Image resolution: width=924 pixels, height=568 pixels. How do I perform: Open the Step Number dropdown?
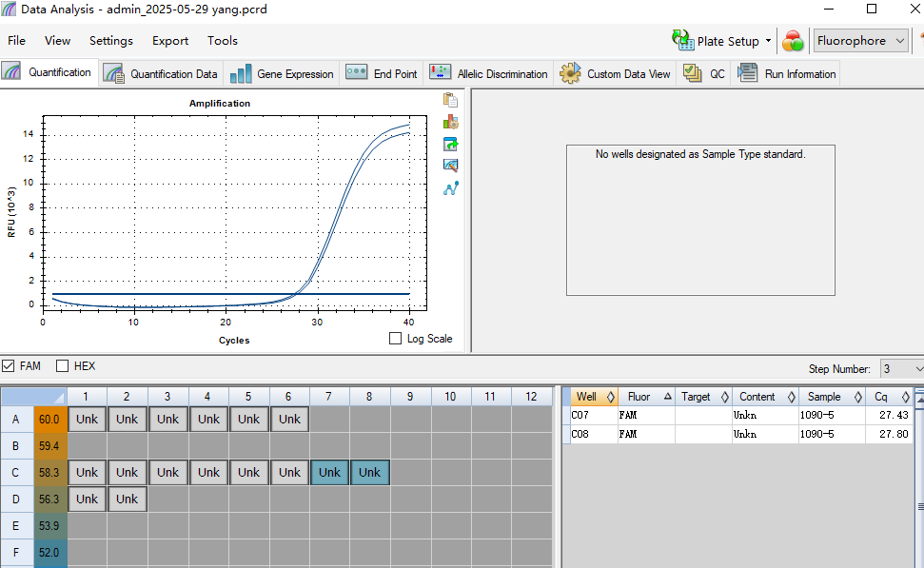(902, 369)
